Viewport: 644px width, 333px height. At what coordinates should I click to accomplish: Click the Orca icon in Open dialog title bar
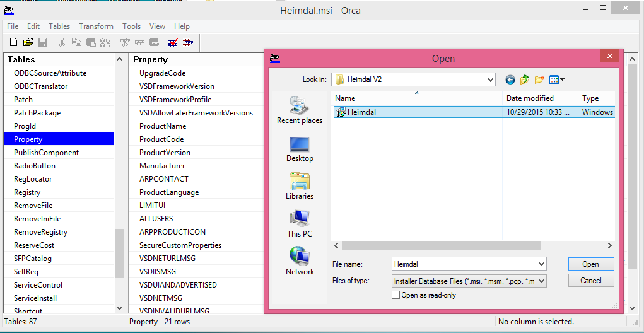(x=275, y=59)
